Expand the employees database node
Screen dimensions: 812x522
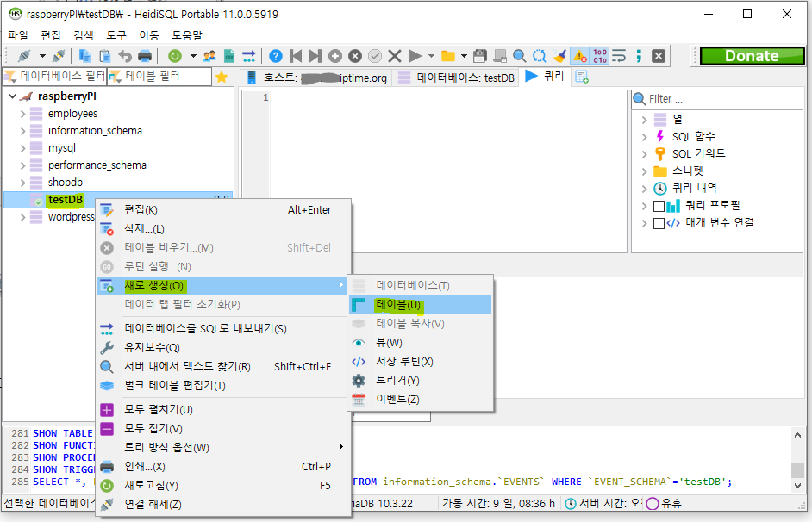tap(22, 114)
